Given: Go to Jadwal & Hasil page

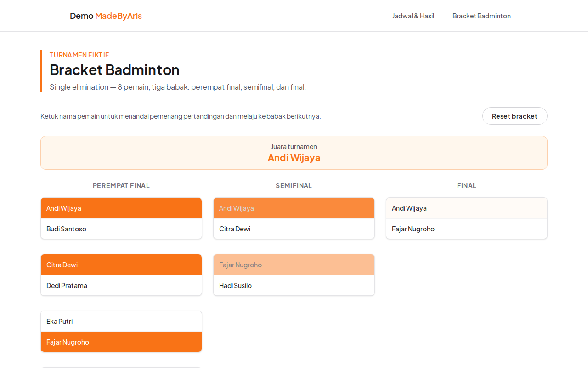Looking at the screenshot, I should point(413,16).
